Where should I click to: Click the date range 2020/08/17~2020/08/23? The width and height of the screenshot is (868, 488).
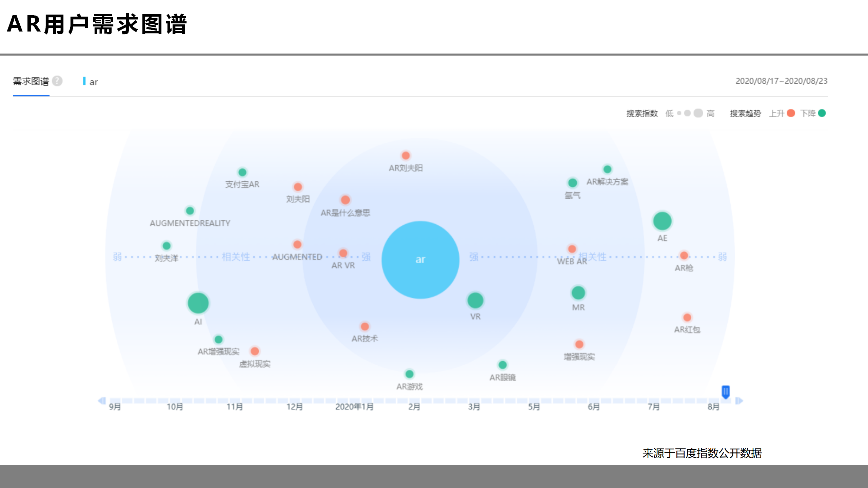click(782, 81)
